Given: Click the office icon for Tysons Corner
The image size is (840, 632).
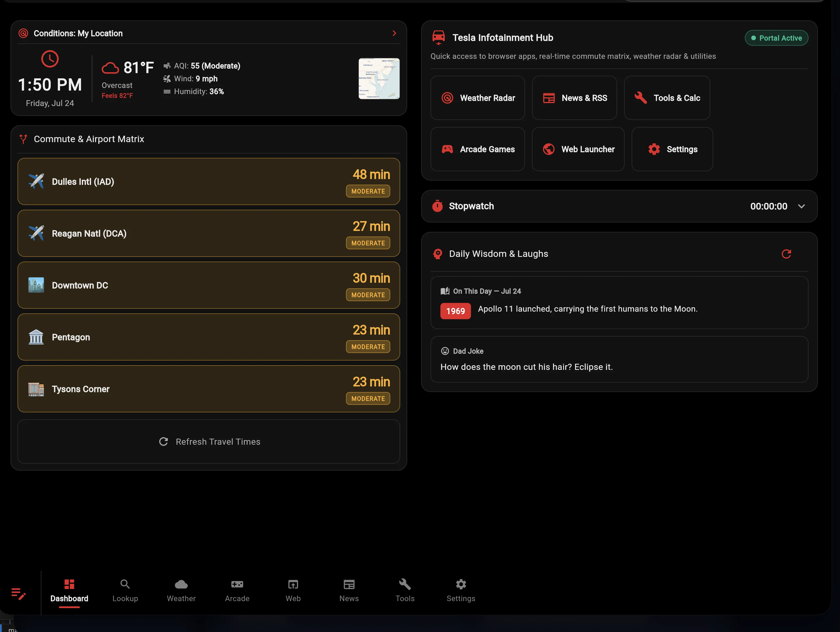Looking at the screenshot, I should (36, 389).
